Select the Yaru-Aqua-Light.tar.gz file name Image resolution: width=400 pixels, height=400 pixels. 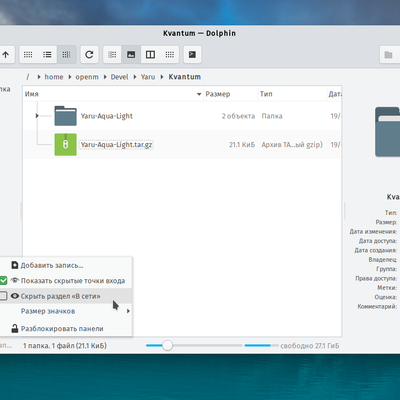pos(116,145)
